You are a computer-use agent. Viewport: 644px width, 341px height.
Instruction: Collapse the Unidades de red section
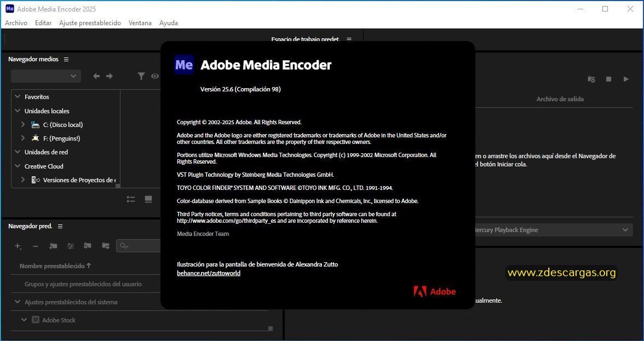point(18,152)
